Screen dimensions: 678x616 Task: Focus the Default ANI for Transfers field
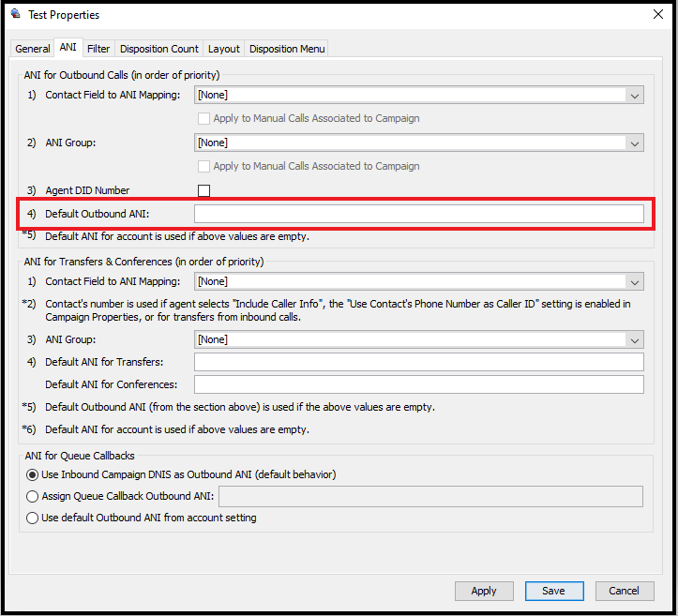pos(418,362)
